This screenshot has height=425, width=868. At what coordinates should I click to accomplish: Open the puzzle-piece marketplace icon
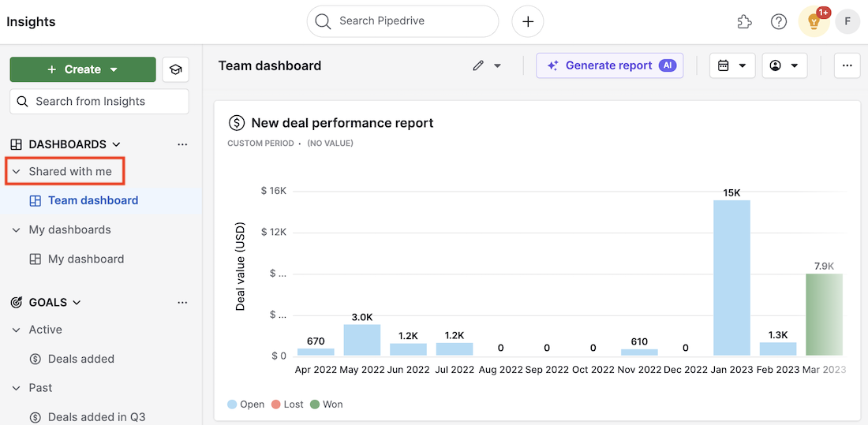[745, 21]
